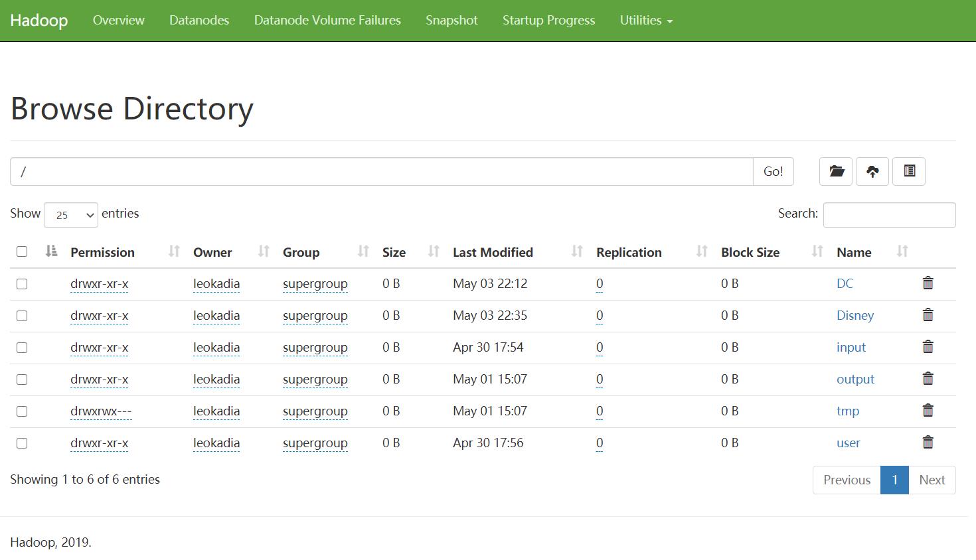The image size is (976, 560).
Task: Sort by the Permission column sort icon
Action: coord(174,251)
